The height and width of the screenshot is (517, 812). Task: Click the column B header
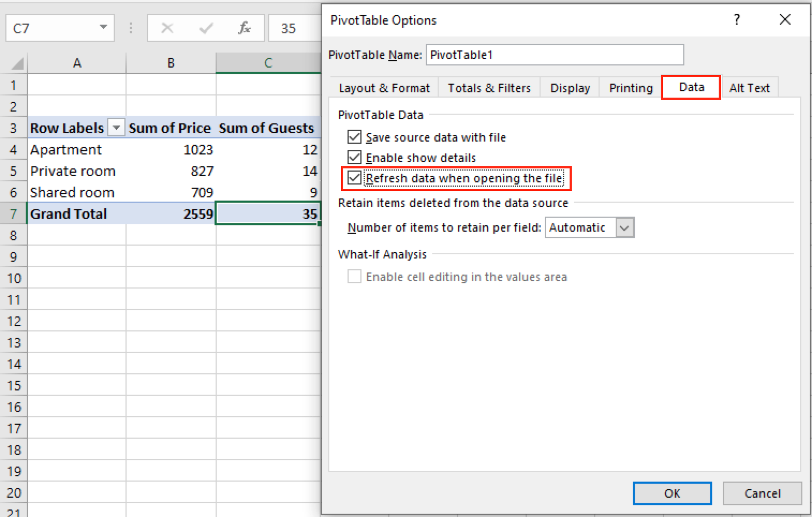click(x=170, y=63)
